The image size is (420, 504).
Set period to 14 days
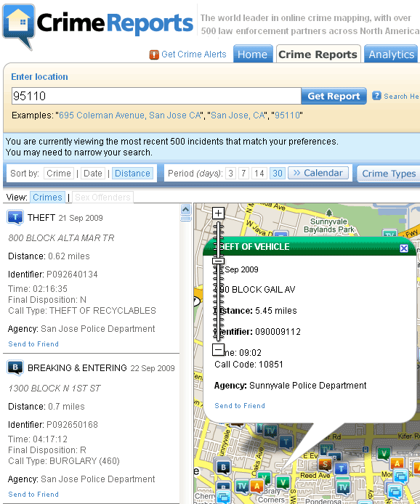(x=259, y=174)
